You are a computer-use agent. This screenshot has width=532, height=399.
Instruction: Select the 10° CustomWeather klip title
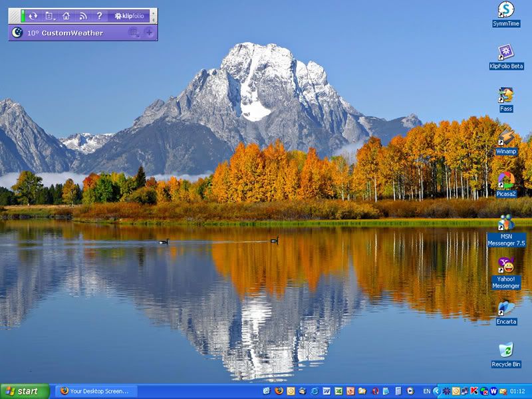point(65,33)
